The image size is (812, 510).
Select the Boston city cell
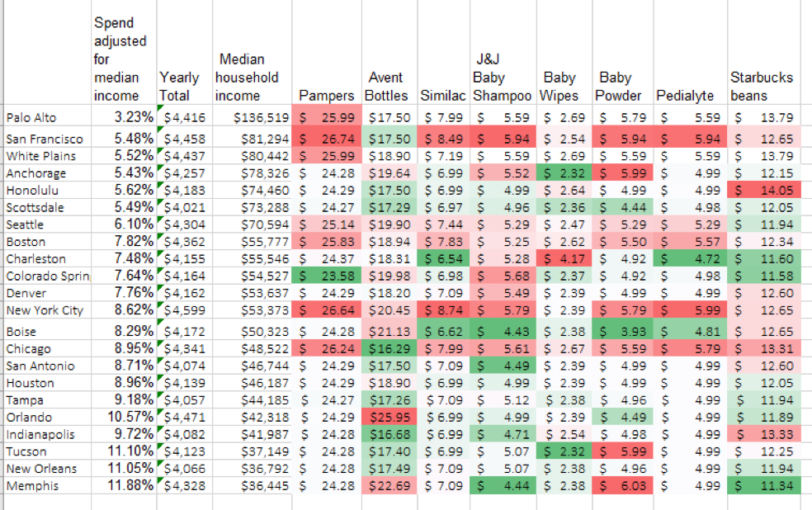click(x=47, y=241)
